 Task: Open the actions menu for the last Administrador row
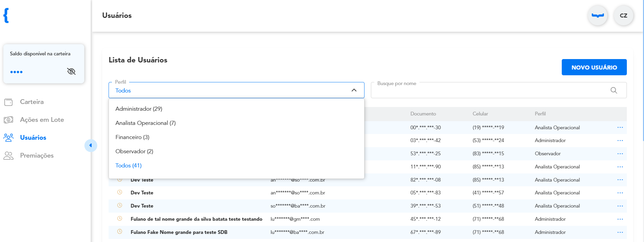(x=620, y=232)
